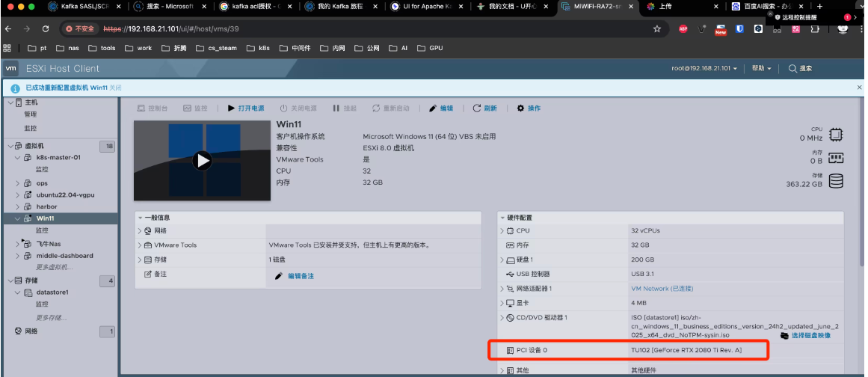Click the 编辑备注 edit notes link
The width and height of the screenshot is (868, 377).
pyautogui.click(x=301, y=276)
